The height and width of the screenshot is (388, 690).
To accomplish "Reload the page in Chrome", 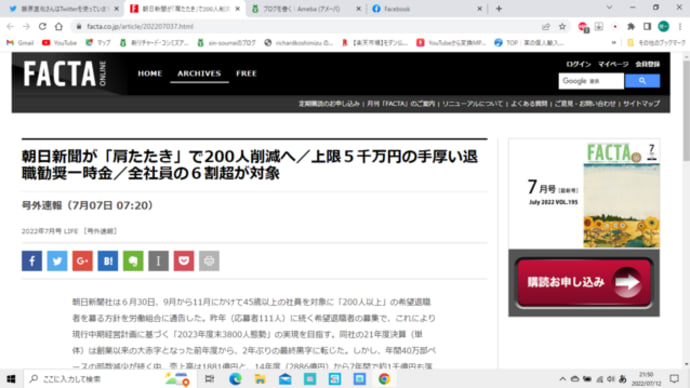I will click(x=42, y=26).
